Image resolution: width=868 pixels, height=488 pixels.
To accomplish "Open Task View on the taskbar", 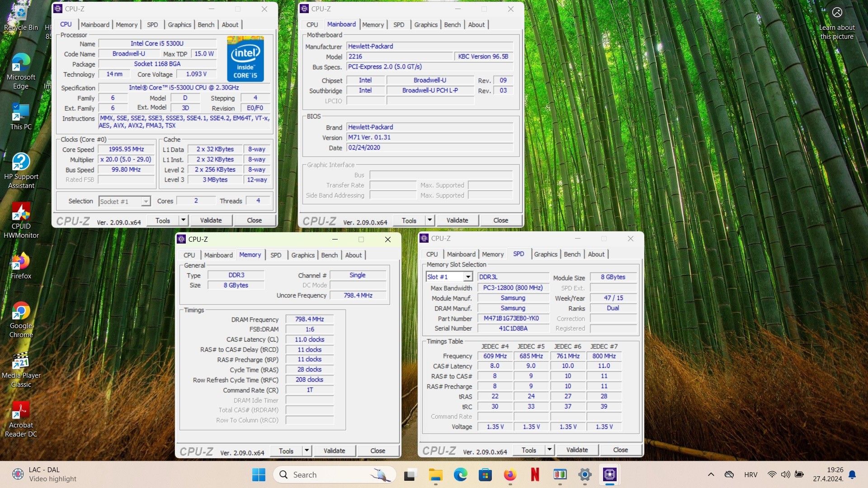I will point(410,474).
